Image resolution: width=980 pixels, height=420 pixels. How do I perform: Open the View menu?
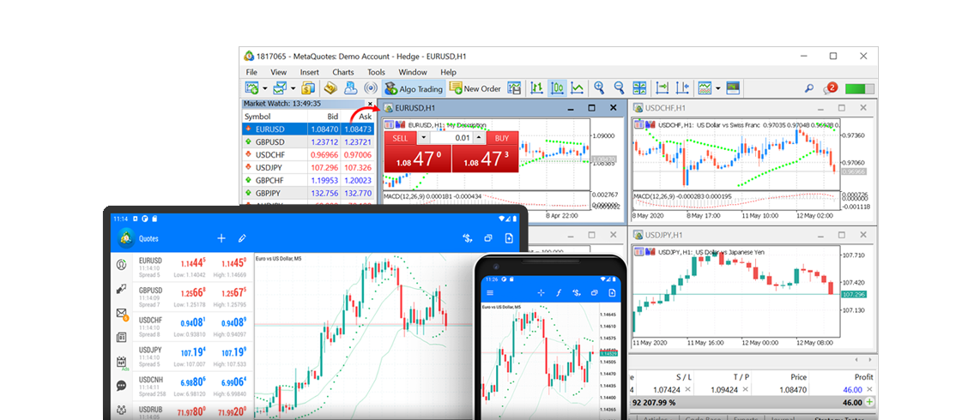pyautogui.click(x=279, y=72)
